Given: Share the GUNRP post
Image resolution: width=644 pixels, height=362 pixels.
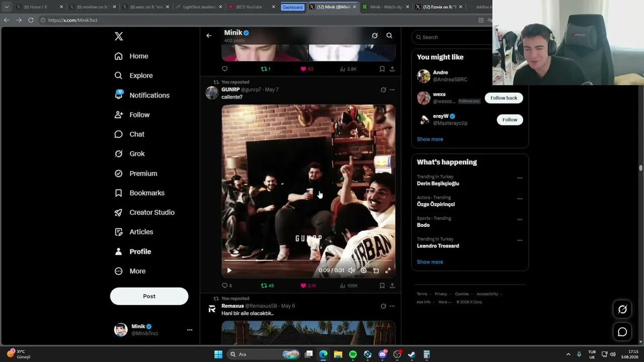Looking at the screenshot, I should [392, 286].
